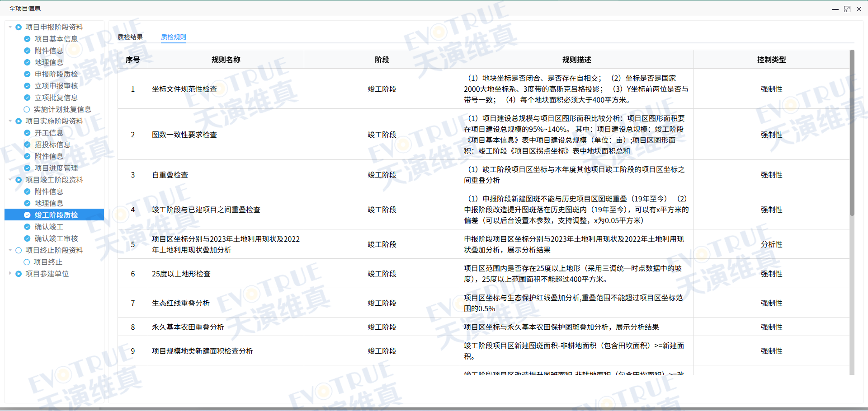Click the empty circle beside 实施计划批复信息

coord(27,109)
